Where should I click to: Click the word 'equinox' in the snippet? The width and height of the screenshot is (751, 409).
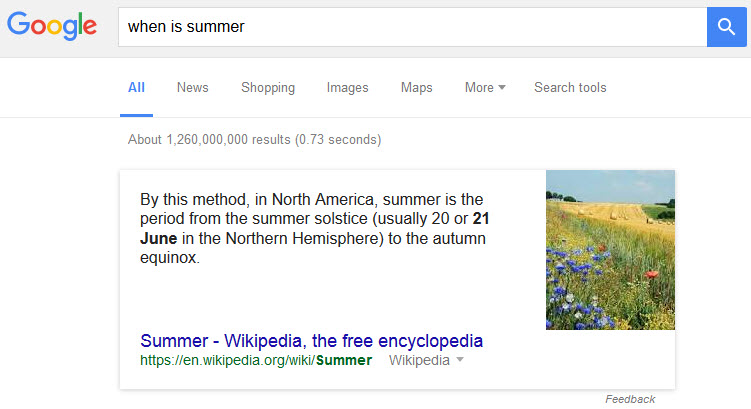pos(169,257)
